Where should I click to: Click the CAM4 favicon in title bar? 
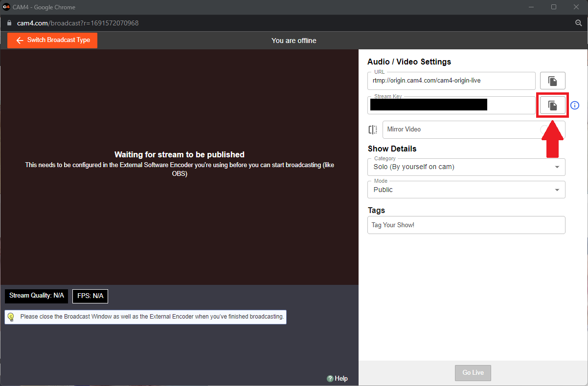[6, 7]
